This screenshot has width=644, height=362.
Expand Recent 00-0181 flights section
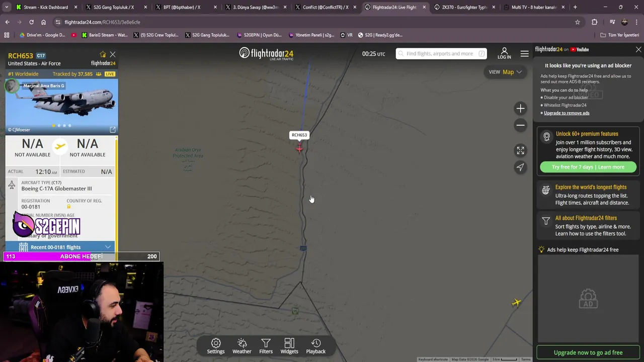coord(60,247)
